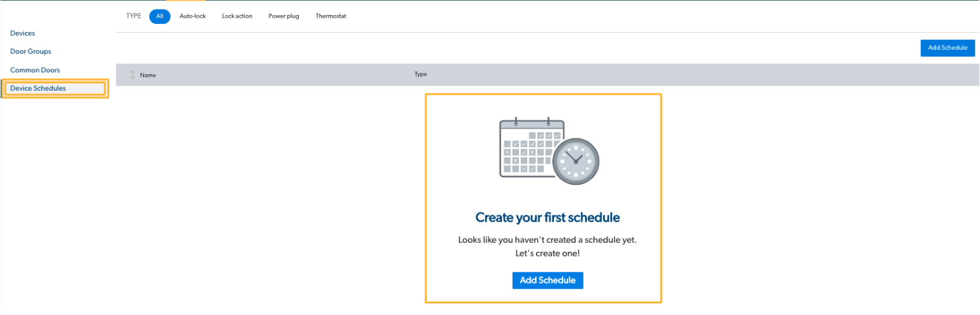This screenshot has height=315, width=980.
Task: Filter schedules by Thermostat type
Action: (331, 16)
